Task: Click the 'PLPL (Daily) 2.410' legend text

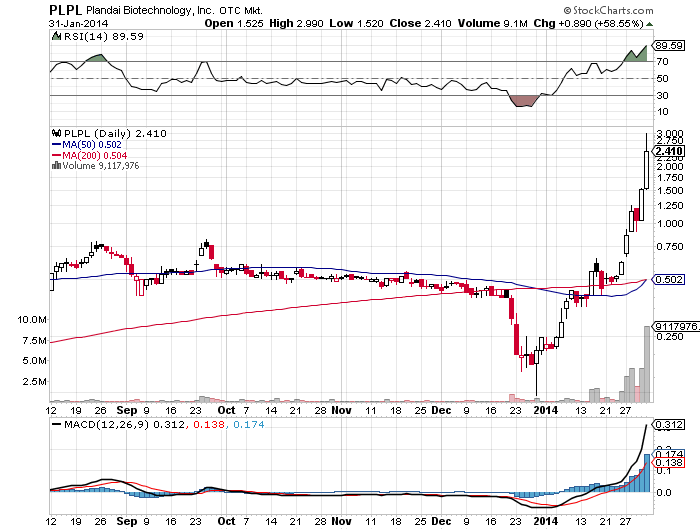Action: coord(115,133)
